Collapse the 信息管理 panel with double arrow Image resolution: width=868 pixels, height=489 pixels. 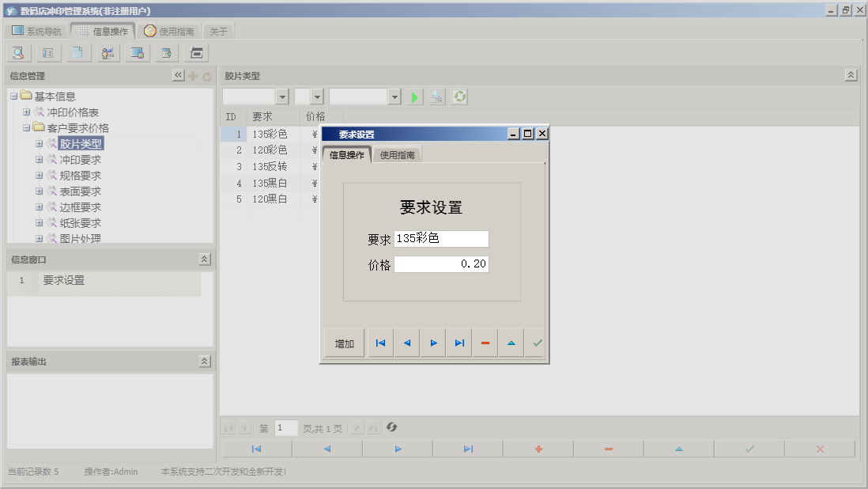pos(178,76)
